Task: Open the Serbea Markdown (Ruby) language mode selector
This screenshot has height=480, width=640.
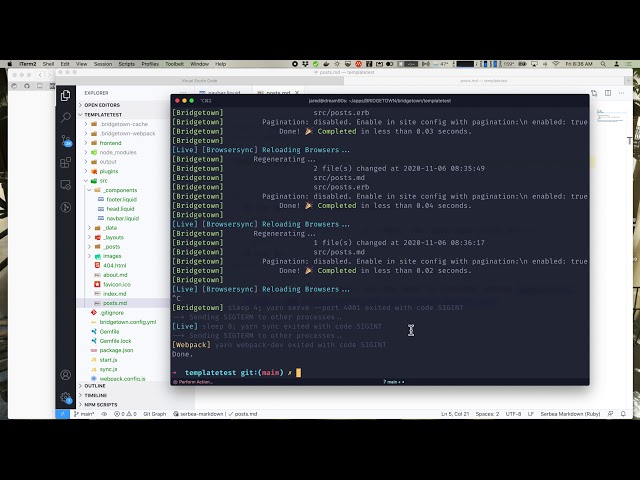Action: tap(570, 414)
